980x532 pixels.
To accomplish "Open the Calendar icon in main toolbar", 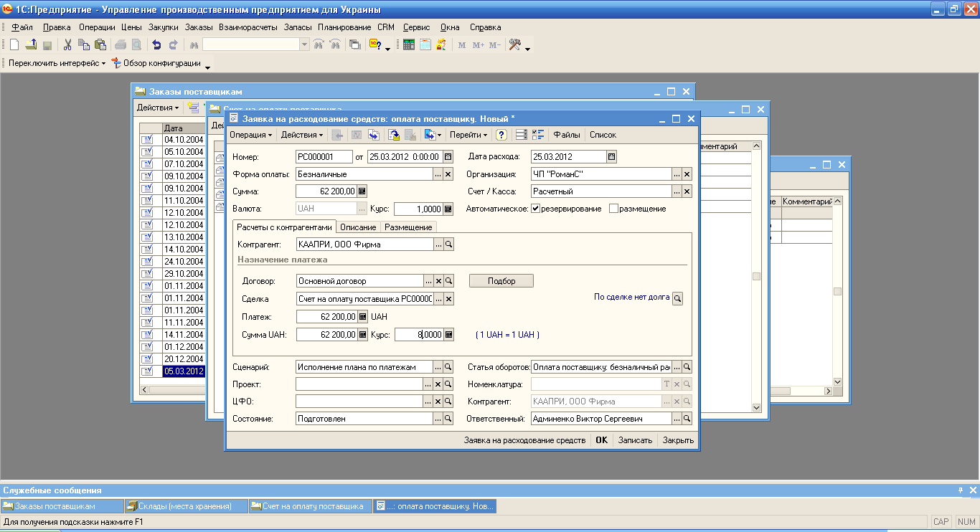I will coord(425,44).
